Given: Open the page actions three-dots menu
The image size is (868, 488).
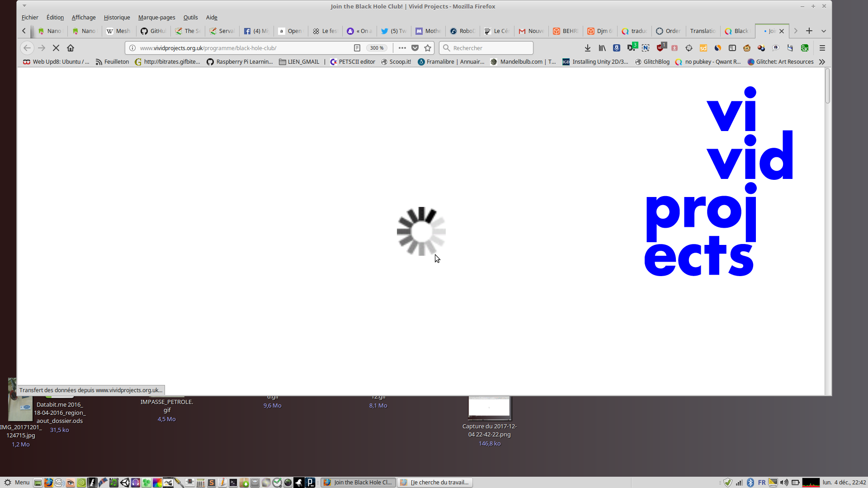Looking at the screenshot, I should point(402,48).
